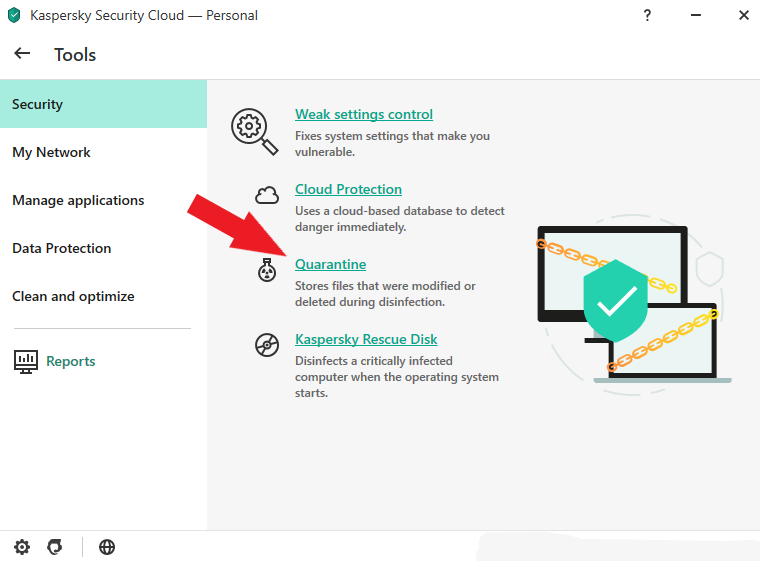Open the Manage applications section
The height and width of the screenshot is (561, 760).
103,200
